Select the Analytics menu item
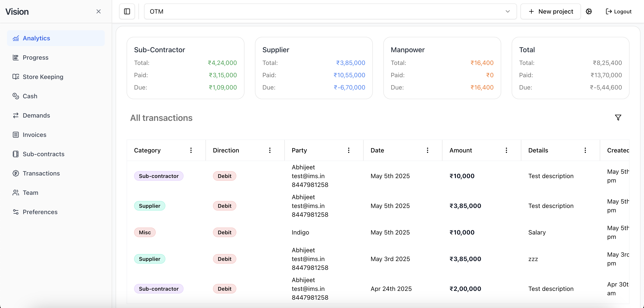Screen dimensions: 644x308 click(36, 38)
